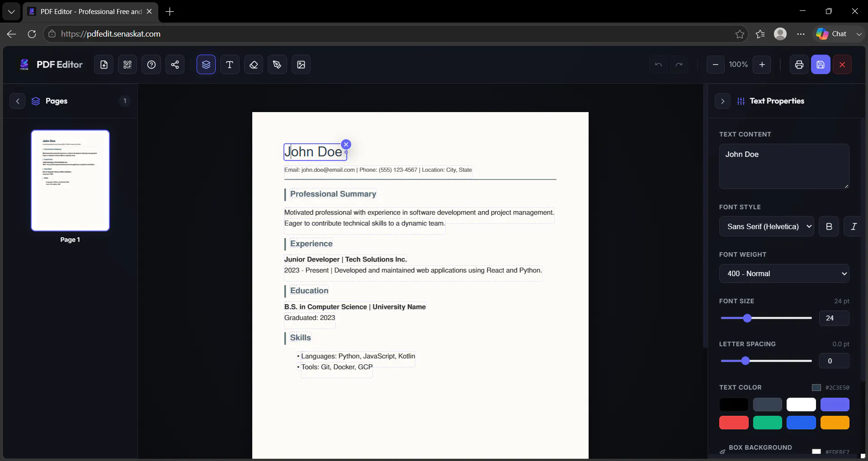The height and width of the screenshot is (461, 868).
Task: Choose the red text color swatch
Action: [734, 423]
